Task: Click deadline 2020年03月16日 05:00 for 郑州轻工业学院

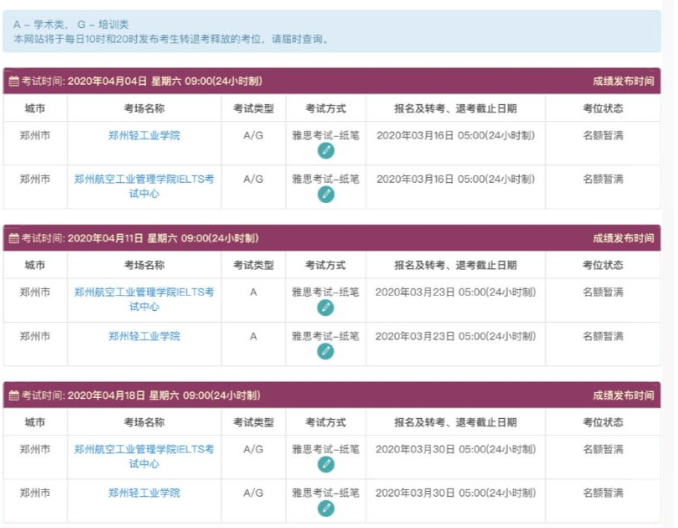Action: pyautogui.click(x=456, y=135)
